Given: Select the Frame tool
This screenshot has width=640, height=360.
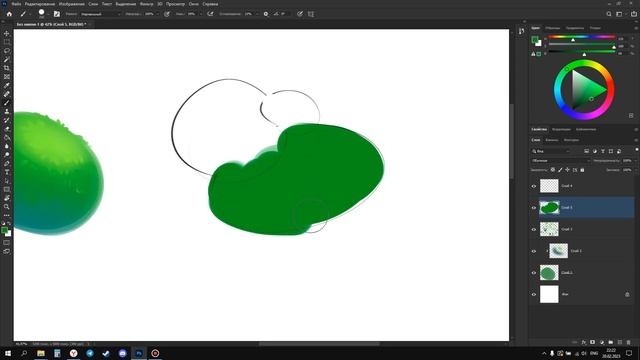Looking at the screenshot, I should click(x=7, y=77).
